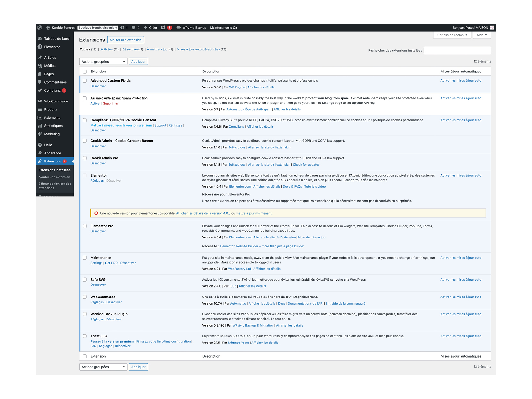This screenshot has height=399, width=532.
Task: Check the Akismet Anti-spam checkbox
Action: (85, 99)
